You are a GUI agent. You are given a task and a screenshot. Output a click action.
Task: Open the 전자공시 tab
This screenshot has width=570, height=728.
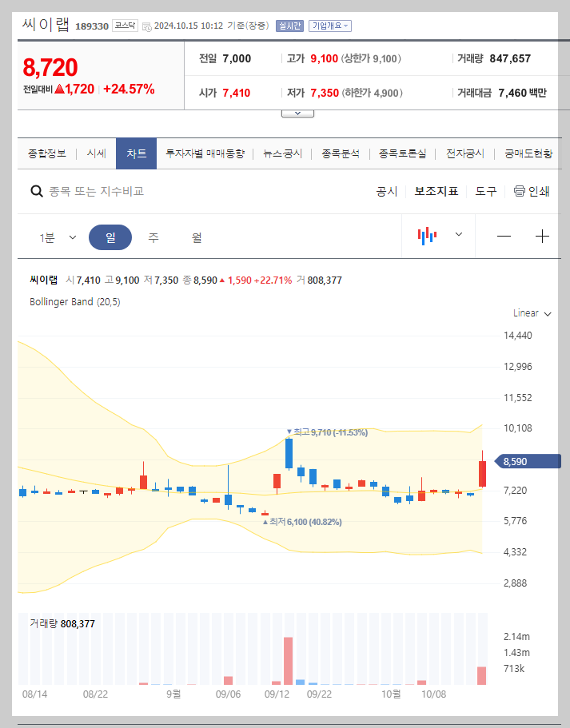[465, 153]
